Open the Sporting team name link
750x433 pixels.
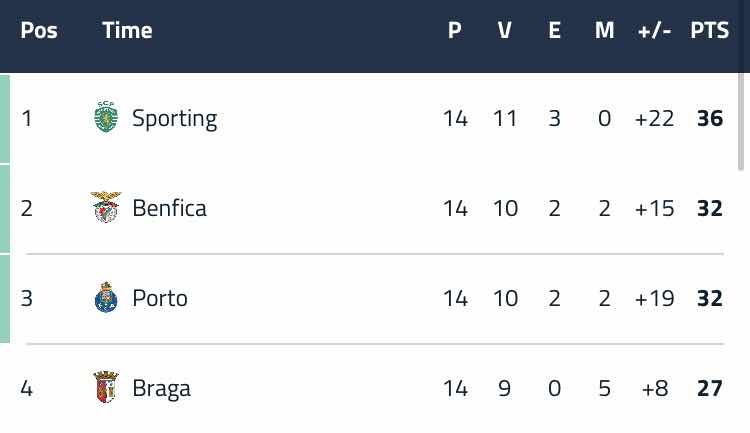[x=174, y=118]
